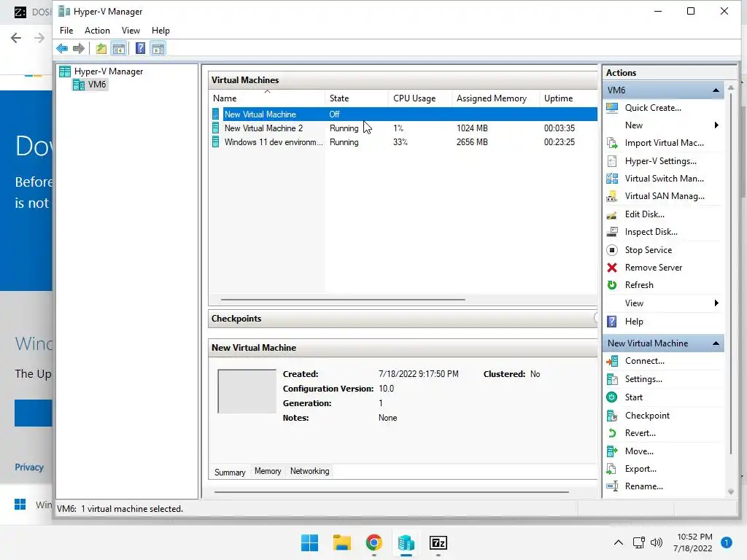Click the Import Virtual Machine icon
The height and width of the screenshot is (560, 747).
coord(612,143)
